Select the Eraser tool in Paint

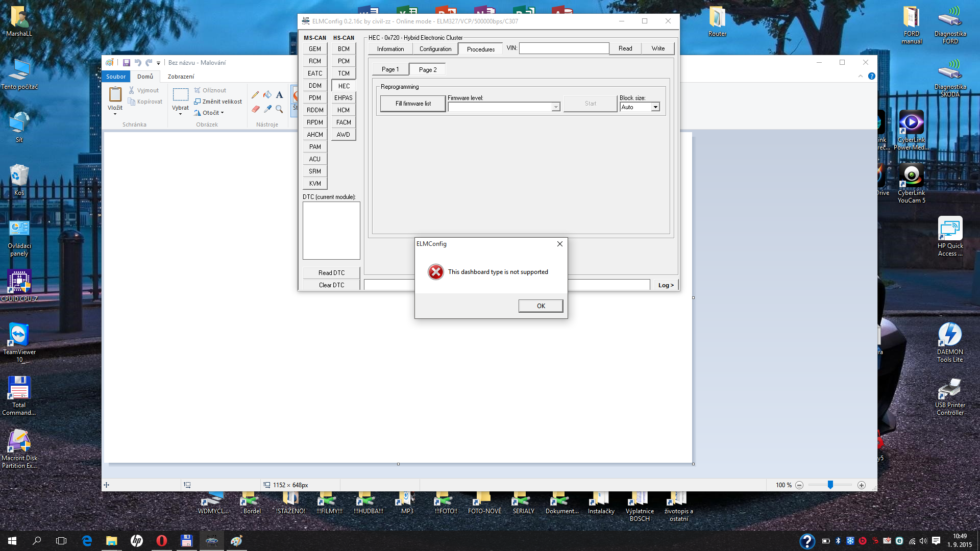click(255, 109)
